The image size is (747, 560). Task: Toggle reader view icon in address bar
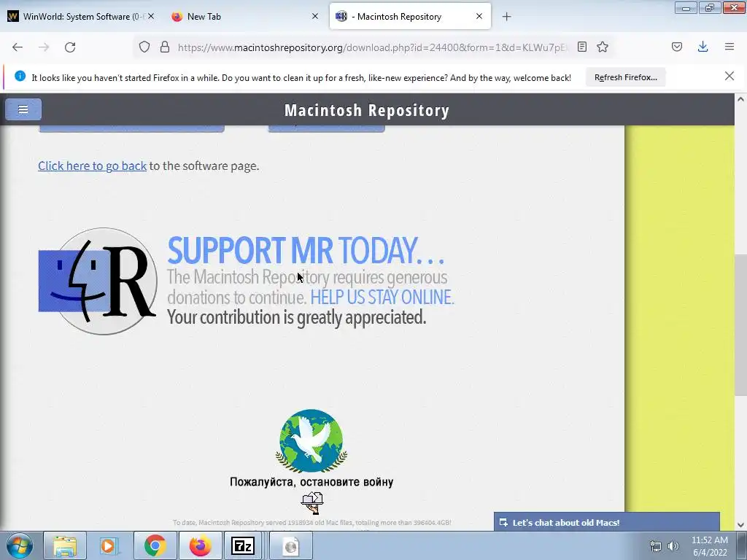point(581,47)
